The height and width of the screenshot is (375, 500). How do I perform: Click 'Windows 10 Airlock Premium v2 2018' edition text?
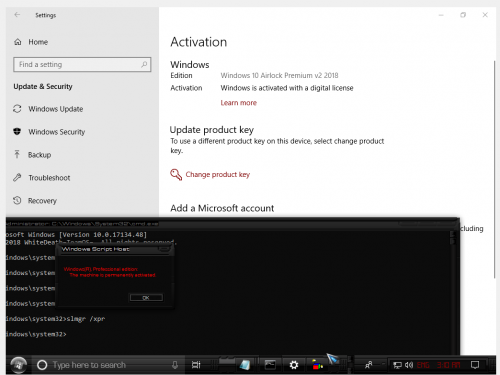(279, 76)
